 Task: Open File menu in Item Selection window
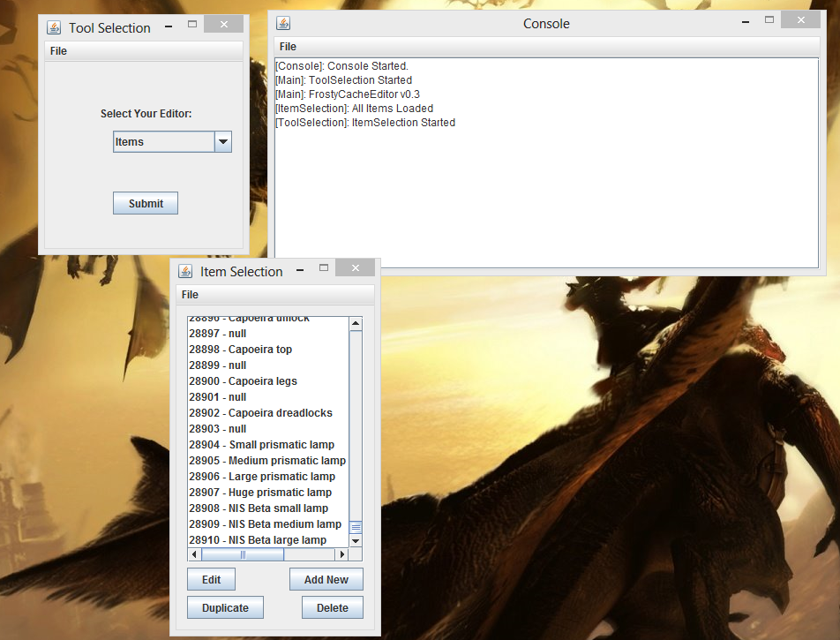[x=190, y=294]
